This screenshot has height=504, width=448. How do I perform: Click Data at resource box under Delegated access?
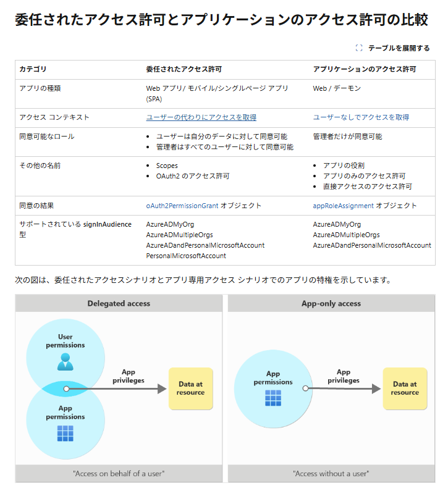pos(191,388)
